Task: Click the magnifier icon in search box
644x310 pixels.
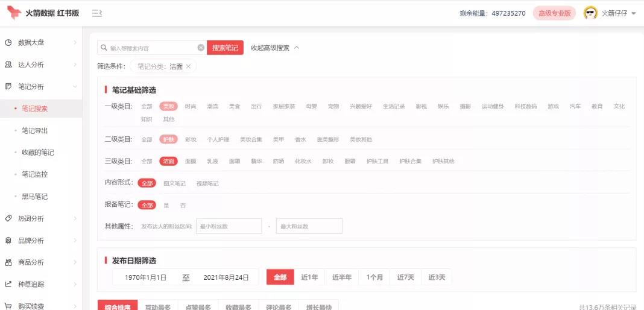Action: 104,48
